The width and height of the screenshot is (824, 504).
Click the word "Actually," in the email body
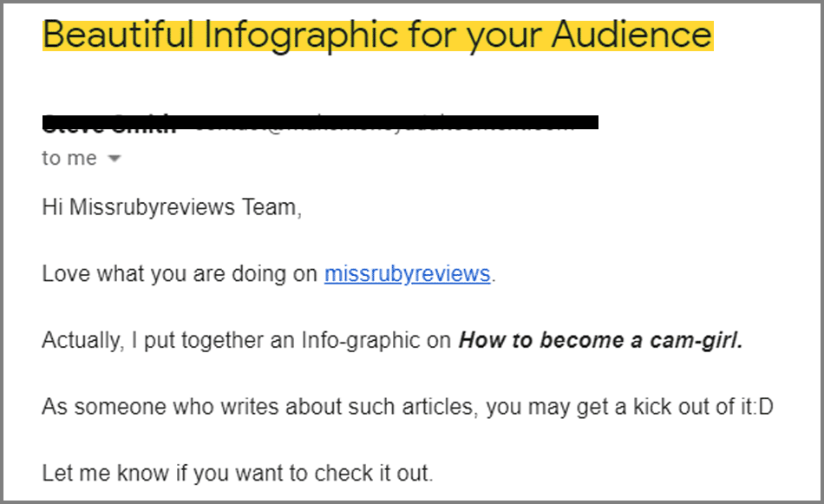(x=83, y=341)
